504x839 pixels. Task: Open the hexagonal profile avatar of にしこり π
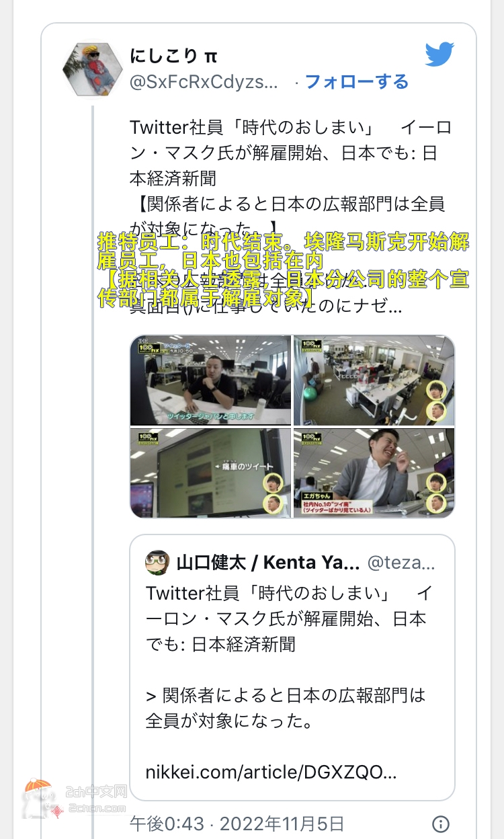[x=92, y=69]
